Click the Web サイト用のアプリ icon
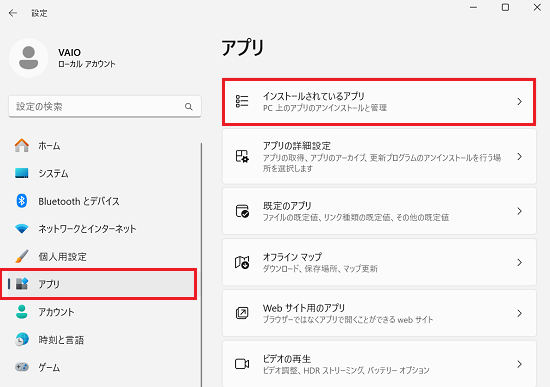 [x=242, y=313]
